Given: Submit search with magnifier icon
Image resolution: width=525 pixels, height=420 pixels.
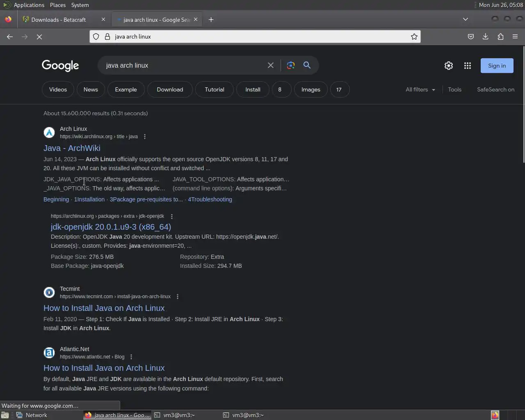Looking at the screenshot, I should (307, 65).
